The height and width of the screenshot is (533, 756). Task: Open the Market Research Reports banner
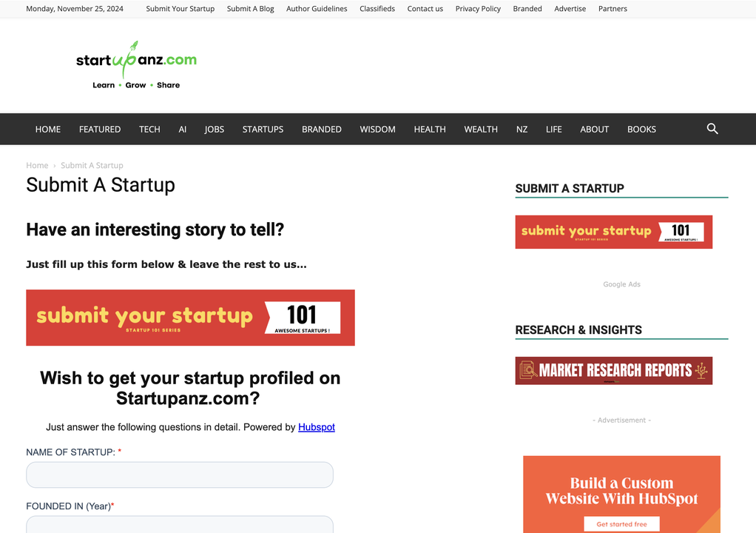click(x=613, y=370)
